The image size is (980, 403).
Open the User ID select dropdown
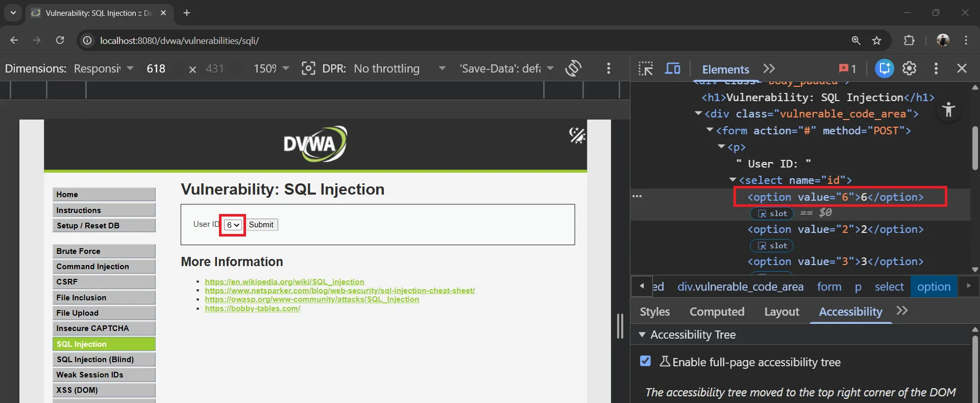(x=233, y=225)
